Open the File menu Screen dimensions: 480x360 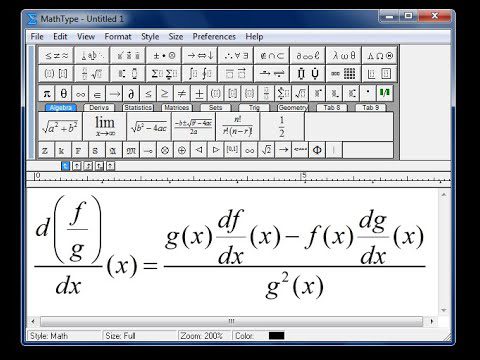pyautogui.click(x=37, y=36)
